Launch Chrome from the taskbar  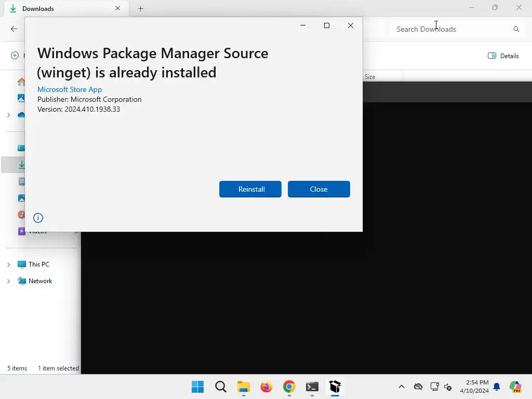click(289, 387)
